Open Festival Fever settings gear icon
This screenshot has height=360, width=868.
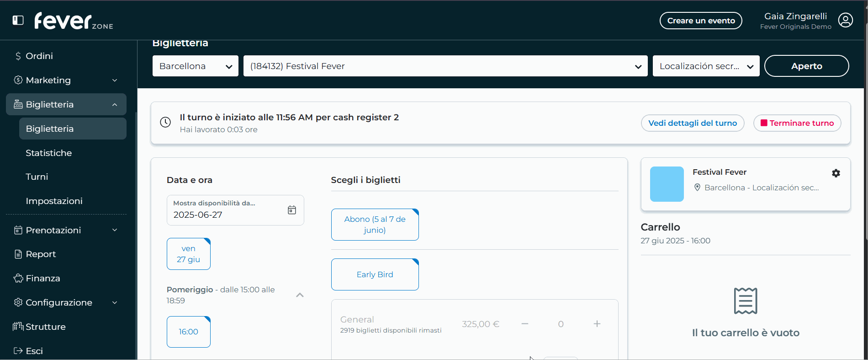pos(836,173)
